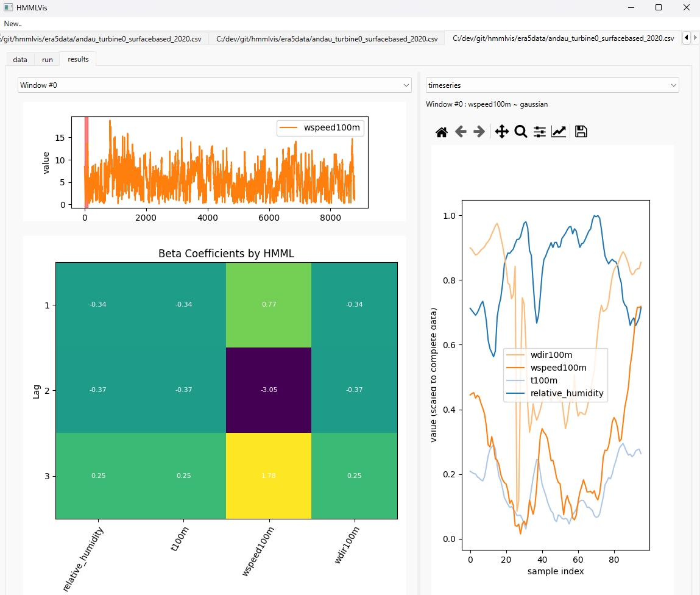Select the middle andau_turbine0 file tab
The image size is (700, 595).
(x=327, y=39)
